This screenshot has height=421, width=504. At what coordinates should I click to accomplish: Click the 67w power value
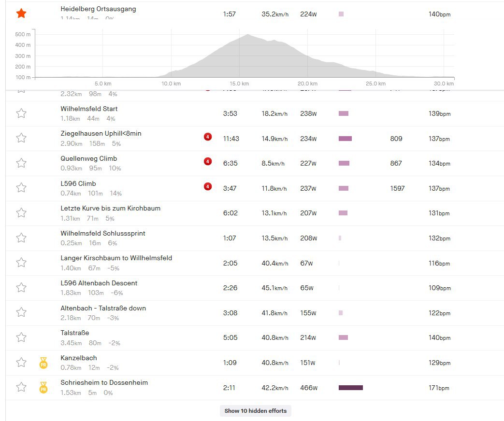click(x=306, y=263)
